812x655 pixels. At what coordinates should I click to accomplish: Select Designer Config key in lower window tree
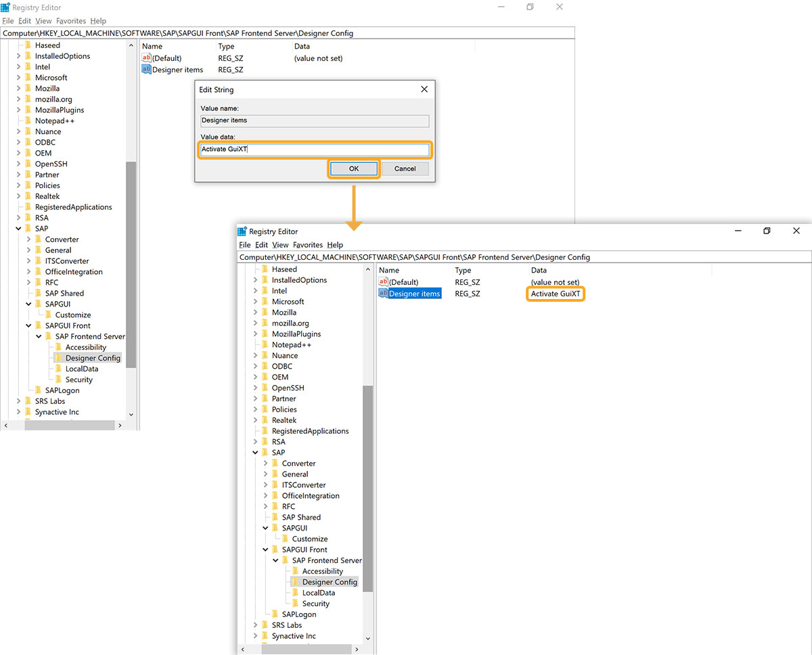point(330,582)
